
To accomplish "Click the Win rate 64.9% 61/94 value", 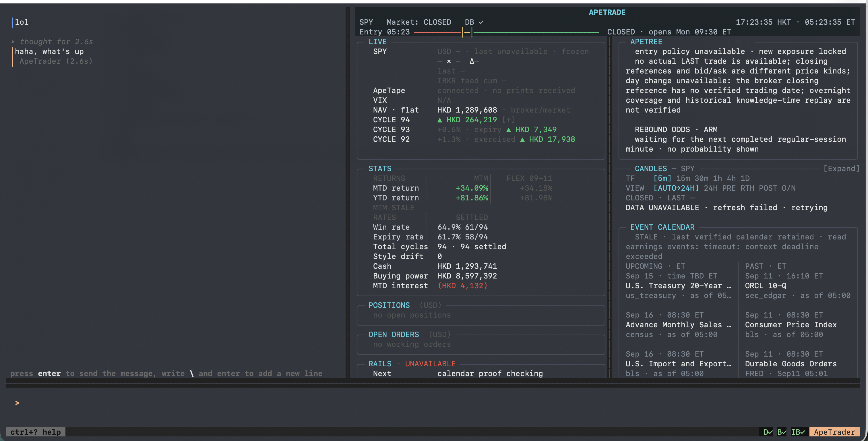I will point(462,227).
